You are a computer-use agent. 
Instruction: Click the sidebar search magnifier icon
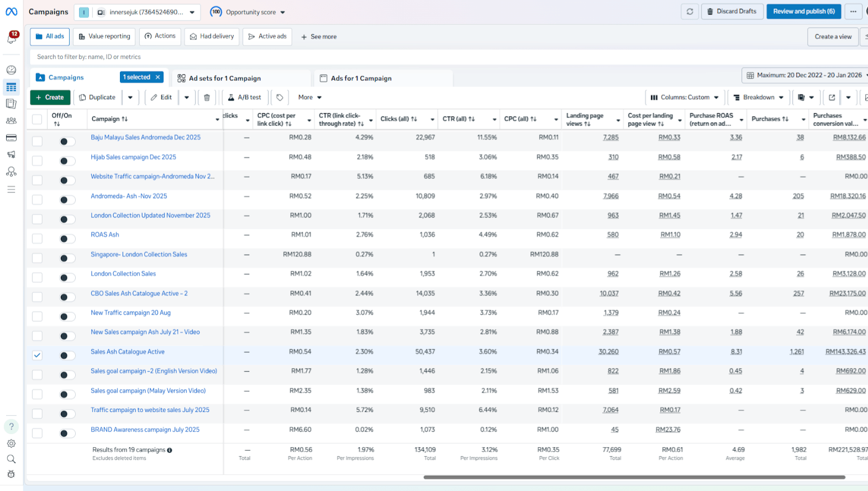tap(11, 459)
